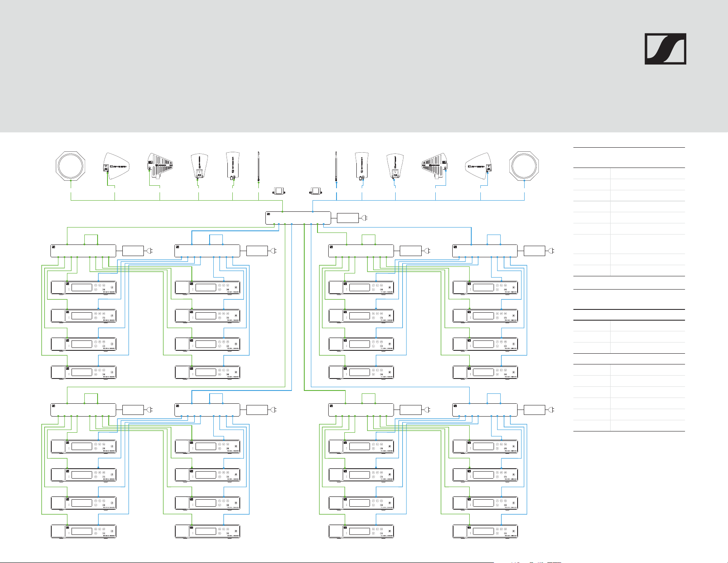The height and width of the screenshot is (563, 728).
Task: Pick the green-wired ribbed log-periodic antenna
Action: [x=160, y=165]
